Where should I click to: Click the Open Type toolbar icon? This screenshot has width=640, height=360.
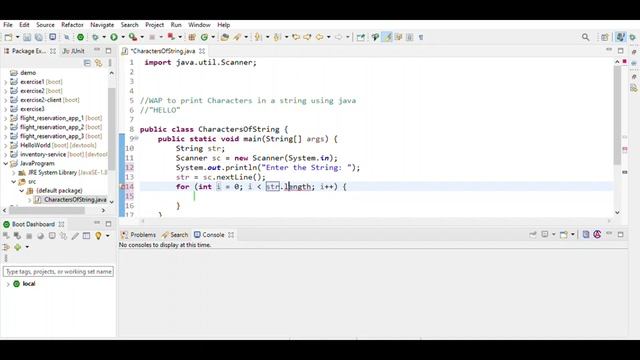224,37
